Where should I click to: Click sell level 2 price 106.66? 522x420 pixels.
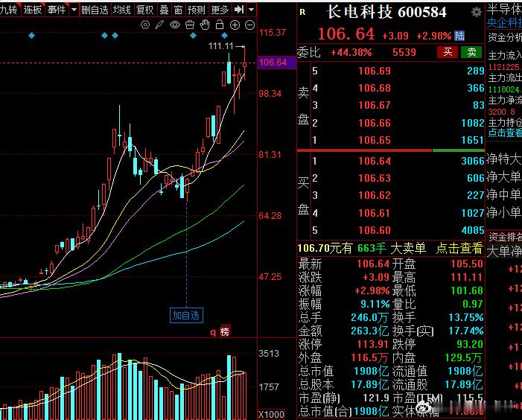tap(375, 123)
